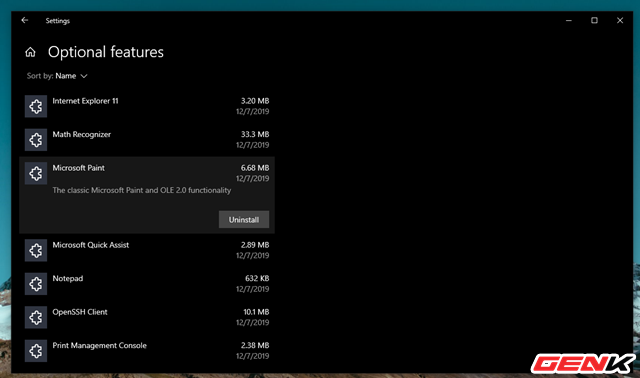Click the 33.3 MB size value
This screenshot has height=378, width=640.
tap(255, 134)
